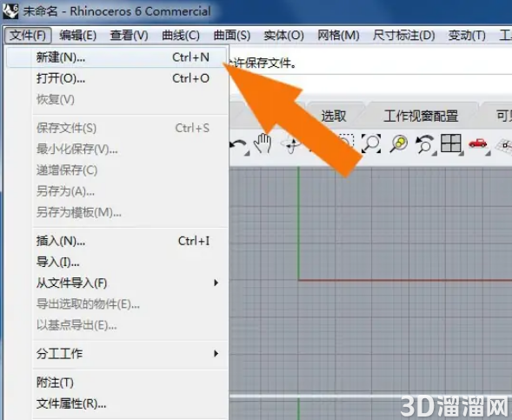This screenshot has width=512, height=420.
Task: Expand the 分工工作 submenu
Action: (x=116, y=353)
